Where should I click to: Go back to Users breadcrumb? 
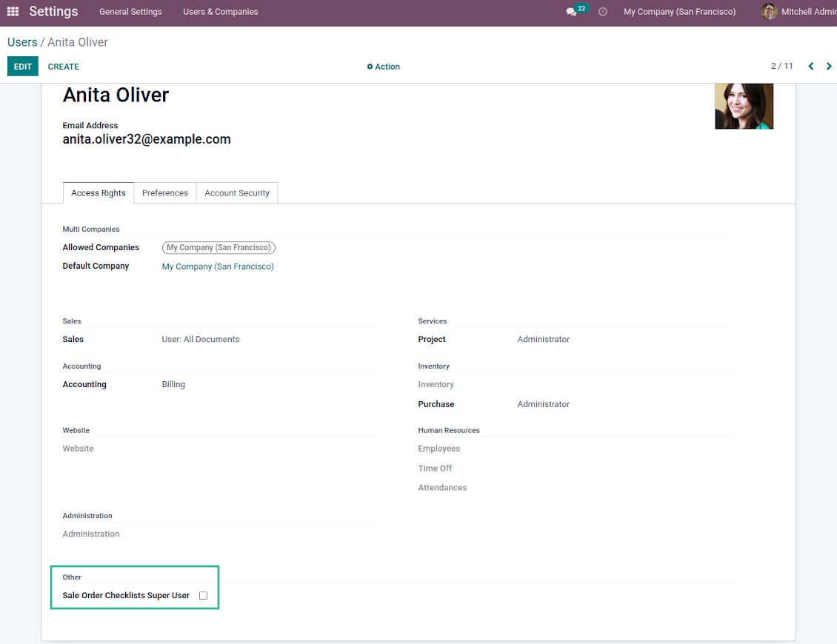point(22,42)
